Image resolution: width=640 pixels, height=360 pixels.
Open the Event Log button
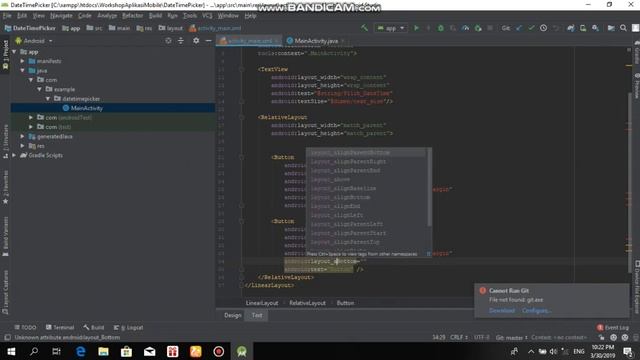613,327
